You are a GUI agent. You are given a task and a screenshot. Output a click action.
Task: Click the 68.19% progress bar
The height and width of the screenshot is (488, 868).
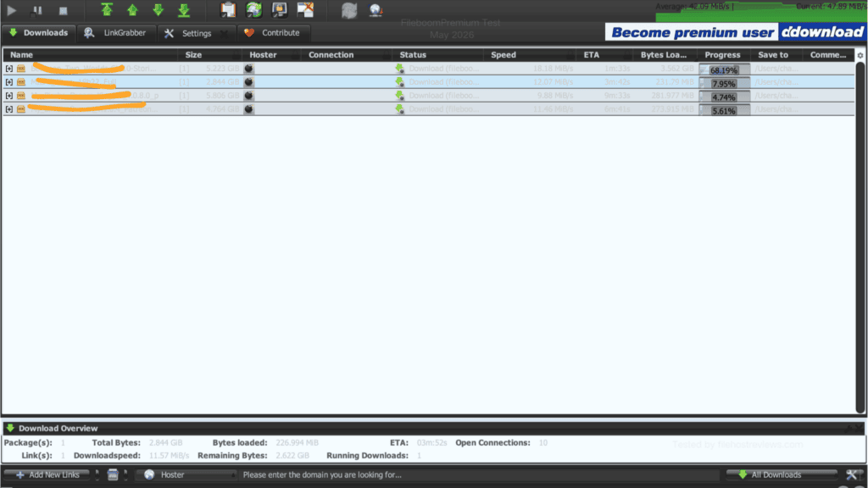tap(724, 69)
